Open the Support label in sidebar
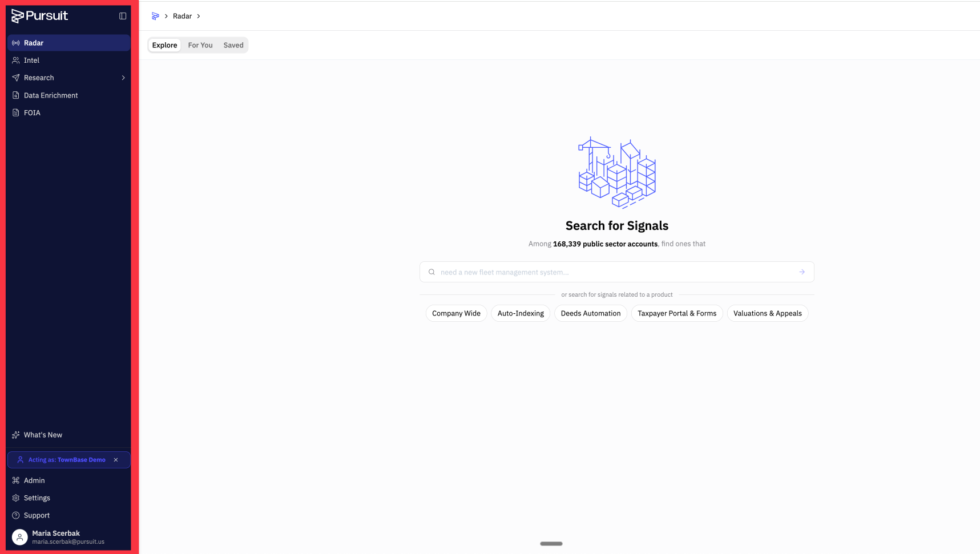980x554 pixels. click(x=37, y=515)
